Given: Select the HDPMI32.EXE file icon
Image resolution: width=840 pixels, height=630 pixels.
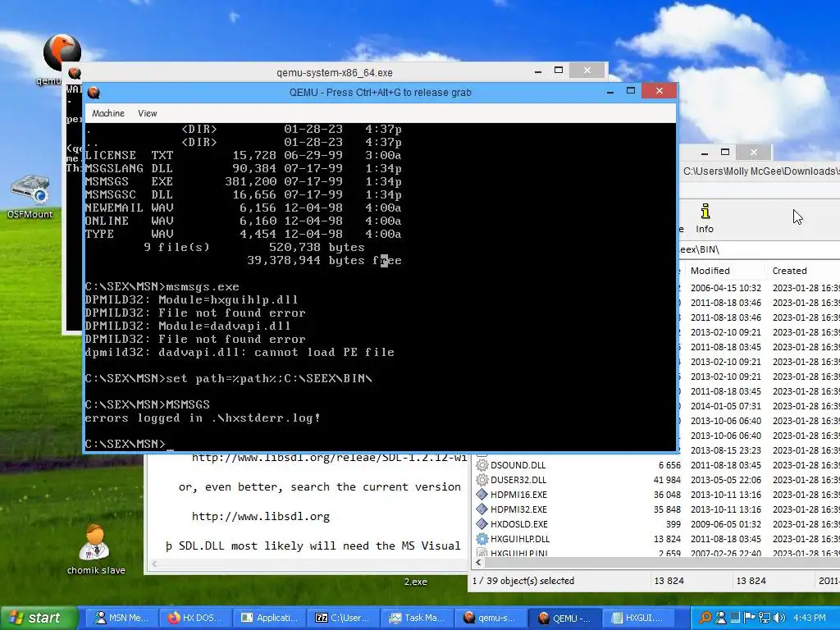Looking at the screenshot, I should (482, 509).
